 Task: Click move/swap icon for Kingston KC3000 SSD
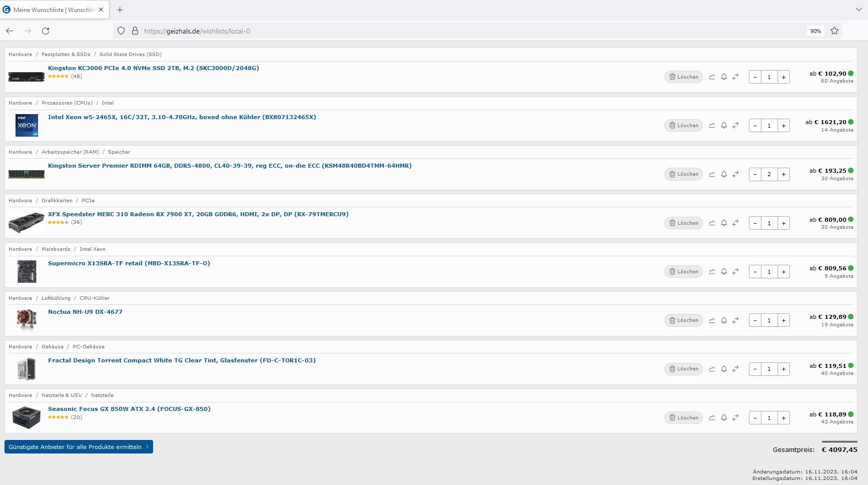click(735, 77)
